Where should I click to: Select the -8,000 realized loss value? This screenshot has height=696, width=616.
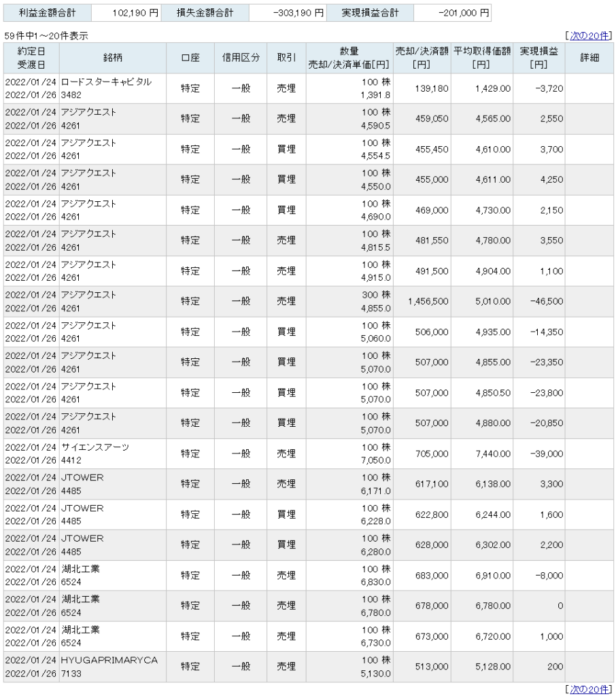[549, 575]
